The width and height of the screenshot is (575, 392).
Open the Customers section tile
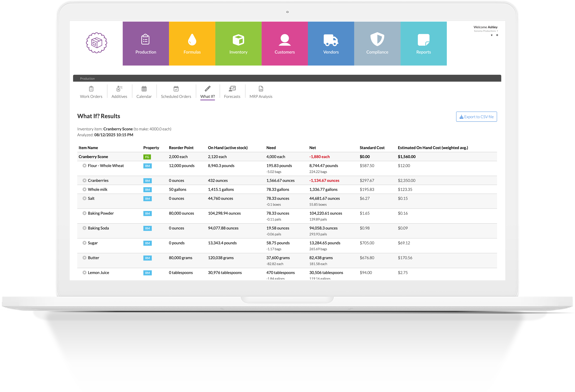pos(285,44)
